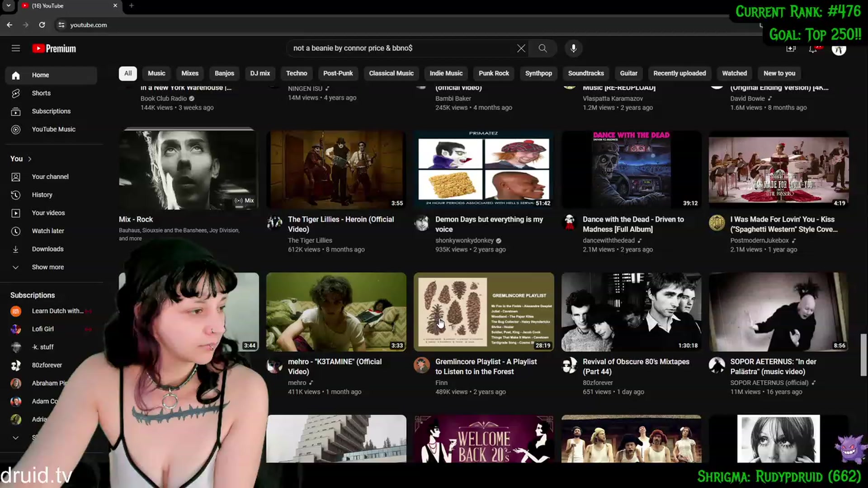Select the Synthpop filter chip
868x488 pixels.
click(538, 73)
